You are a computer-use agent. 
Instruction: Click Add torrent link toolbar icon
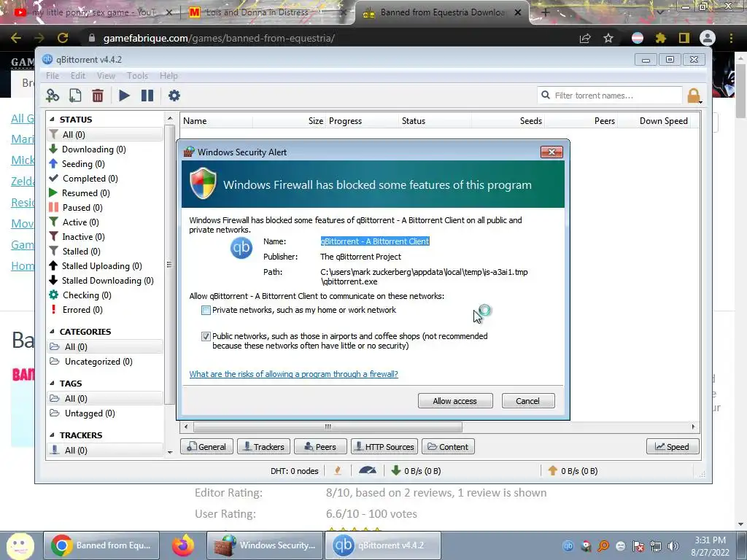[53, 96]
